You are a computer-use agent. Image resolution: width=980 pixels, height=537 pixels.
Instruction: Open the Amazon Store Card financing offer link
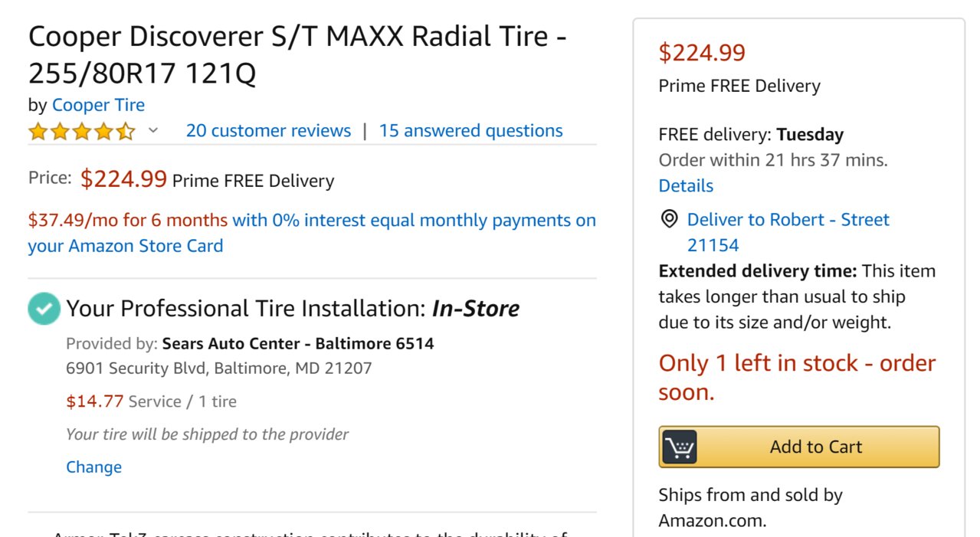pos(312,233)
